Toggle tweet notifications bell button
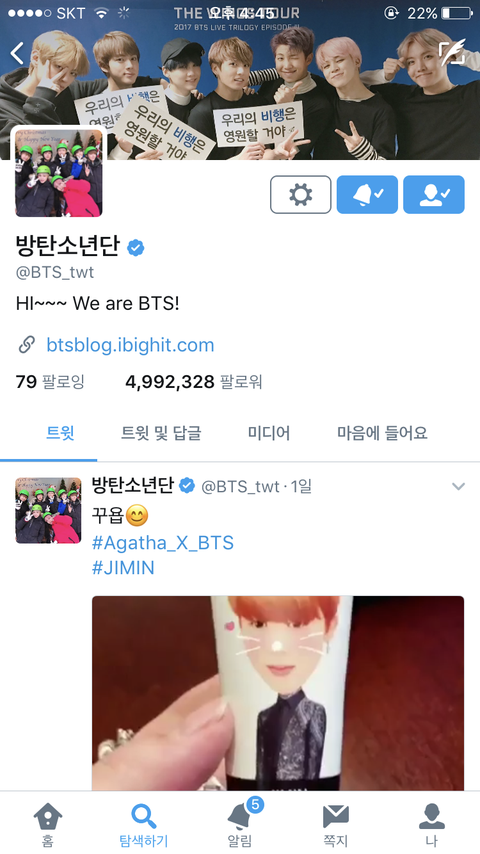The image size is (480, 854). click(x=367, y=194)
